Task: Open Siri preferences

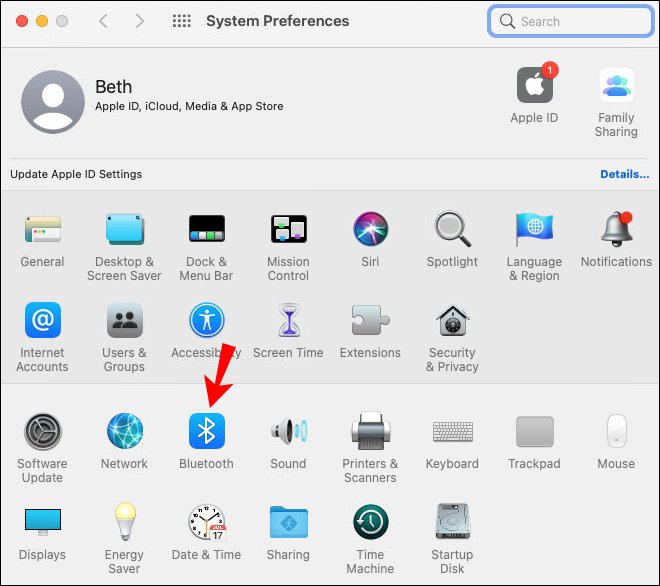Action: coord(370,229)
